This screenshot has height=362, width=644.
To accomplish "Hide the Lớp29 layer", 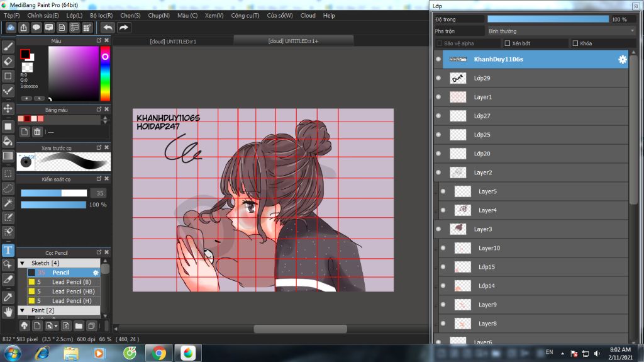I will [438, 78].
